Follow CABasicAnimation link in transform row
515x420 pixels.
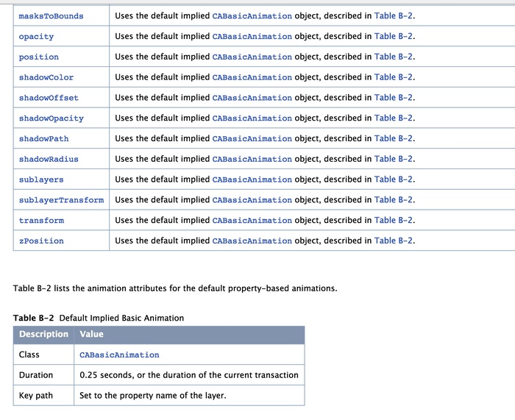tap(252, 221)
